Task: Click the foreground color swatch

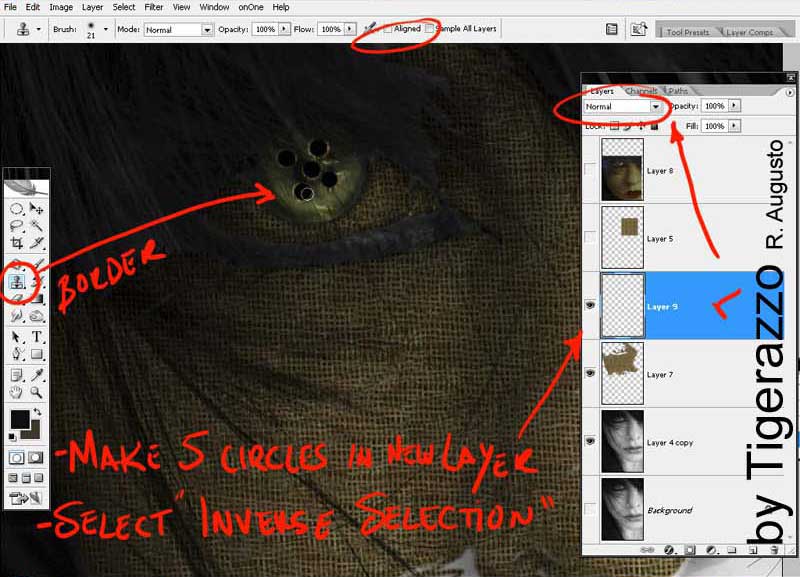Action: pyautogui.click(x=19, y=419)
